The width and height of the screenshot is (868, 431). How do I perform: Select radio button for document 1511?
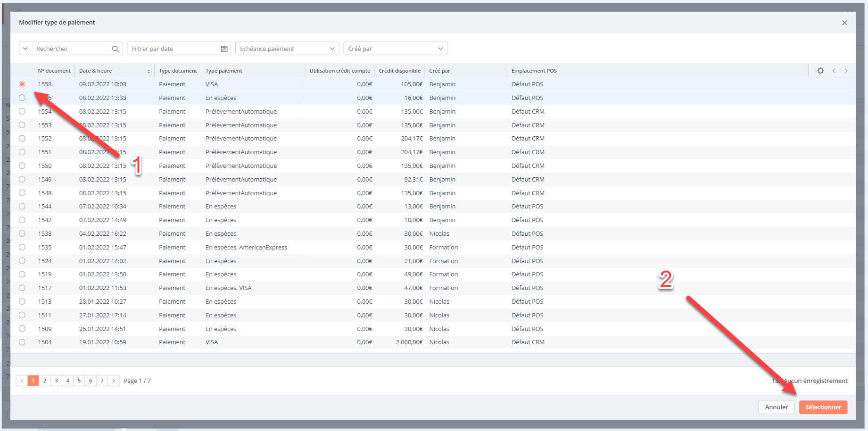[x=22, y=315]
